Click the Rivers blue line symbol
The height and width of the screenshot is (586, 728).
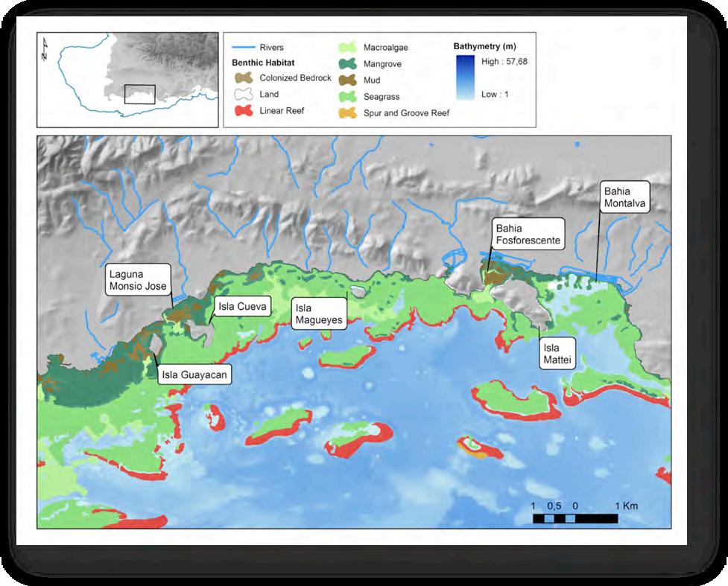(243, 47)
